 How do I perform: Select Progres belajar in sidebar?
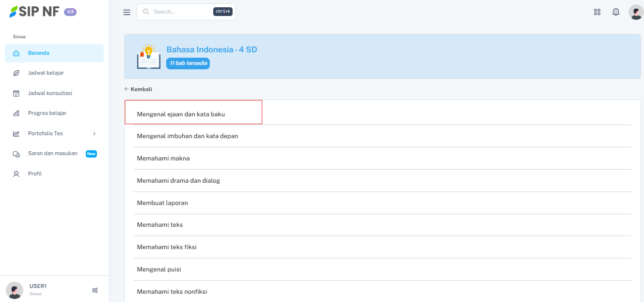[47, 113]
